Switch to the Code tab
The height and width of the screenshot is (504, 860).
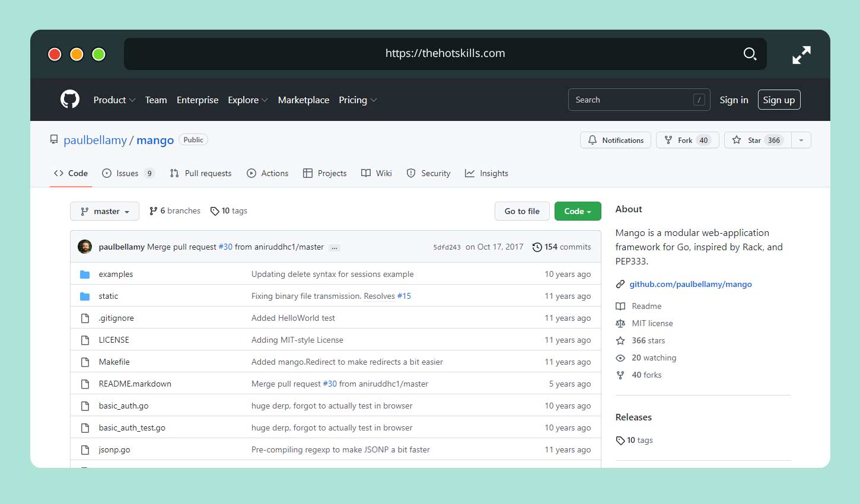point(71,173)
